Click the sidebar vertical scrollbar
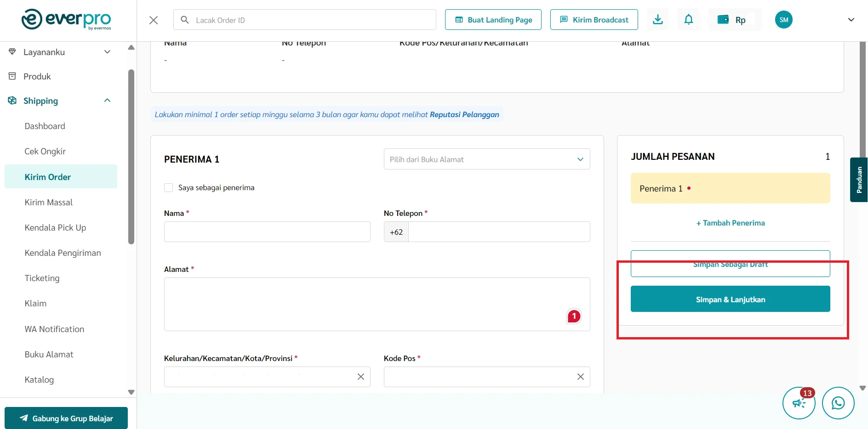868x429 pixels. (131, 156)
